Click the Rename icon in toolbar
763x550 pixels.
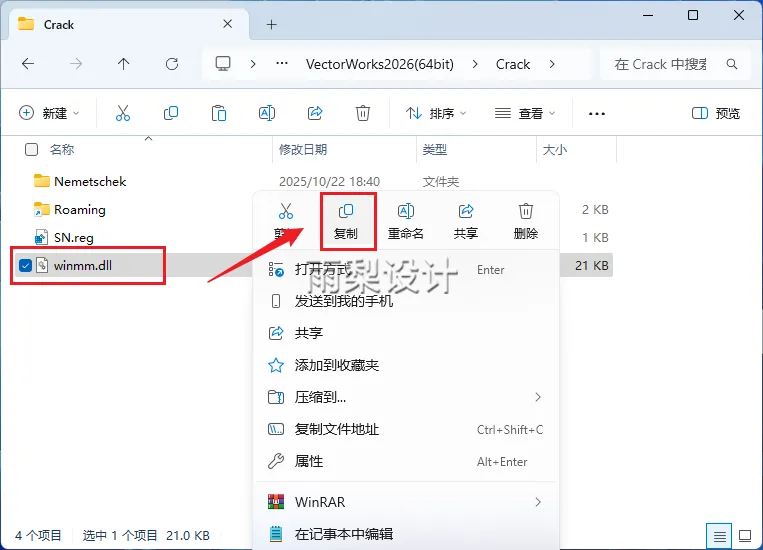point(267,113)
